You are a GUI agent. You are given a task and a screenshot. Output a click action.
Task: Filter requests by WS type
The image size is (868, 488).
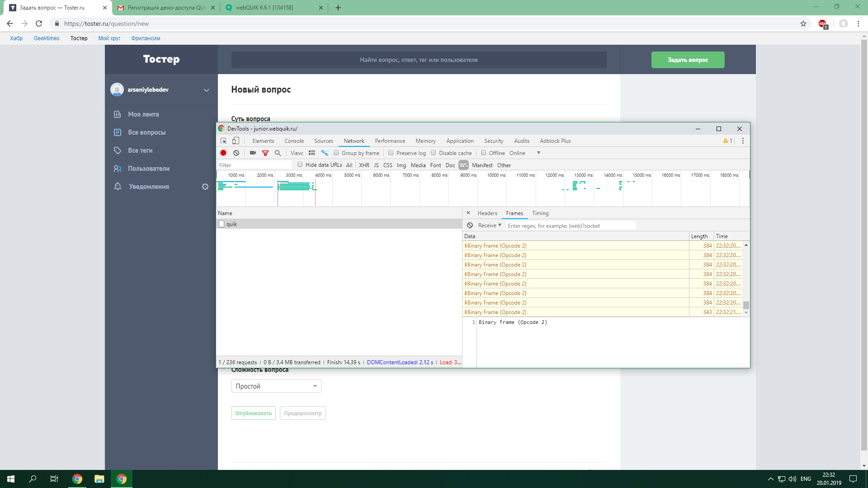click(x=463, y=165)
